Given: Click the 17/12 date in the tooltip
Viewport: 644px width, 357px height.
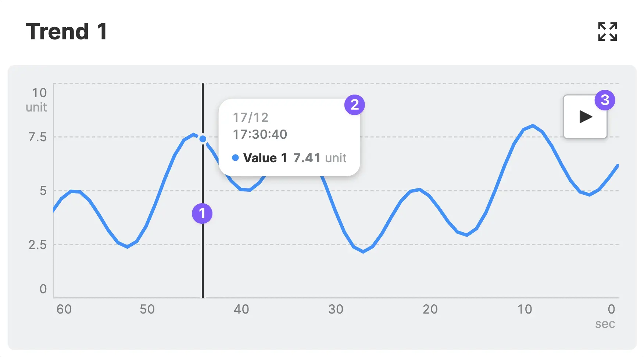Looking at the screenshot, I should point(251,117).
